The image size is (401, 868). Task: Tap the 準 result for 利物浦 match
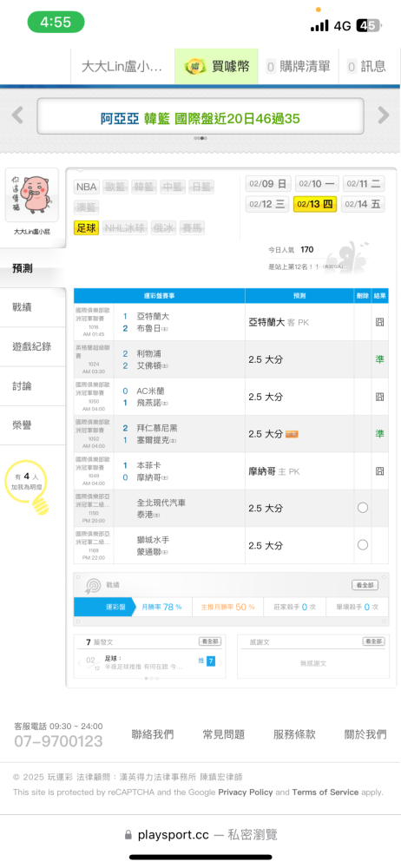379,359
